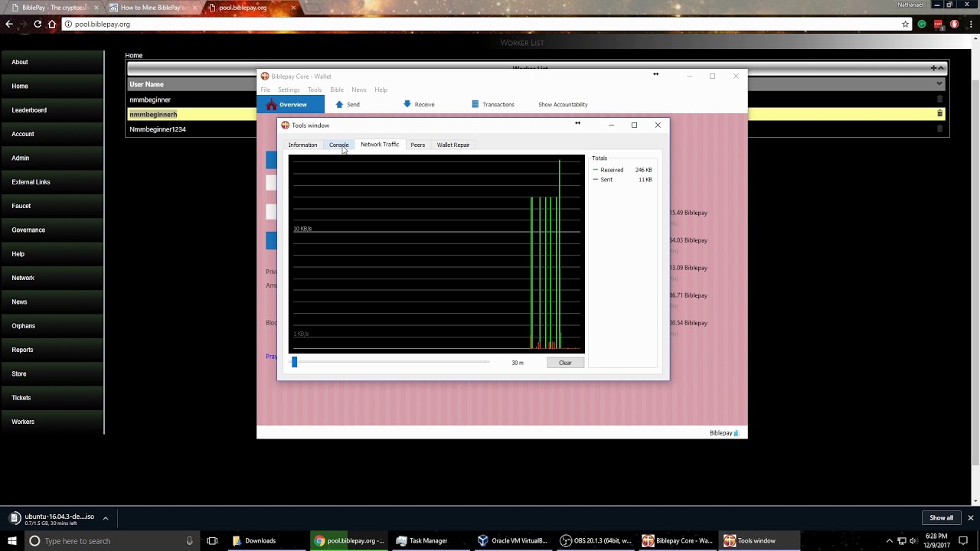Click Show Accountability in wallet toolbar
The height and width of the screenshot is (551, 980).
click(x=563, y=104)
